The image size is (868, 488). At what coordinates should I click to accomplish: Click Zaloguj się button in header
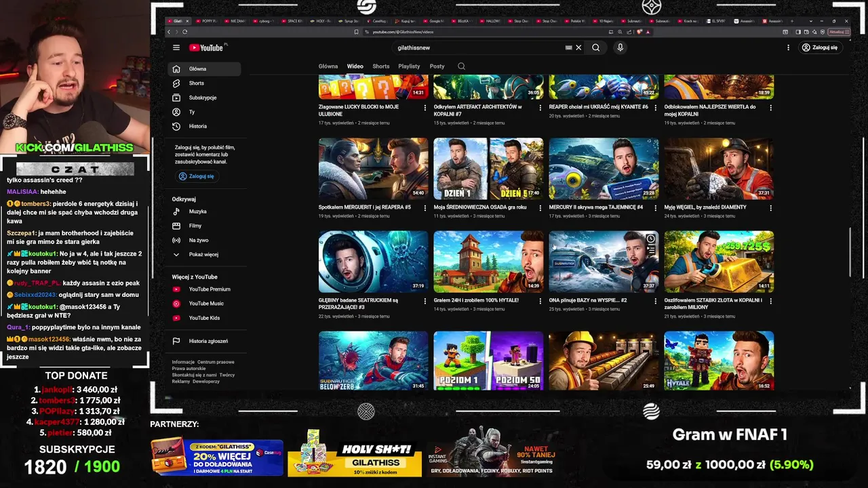click(x=820, y=47)
